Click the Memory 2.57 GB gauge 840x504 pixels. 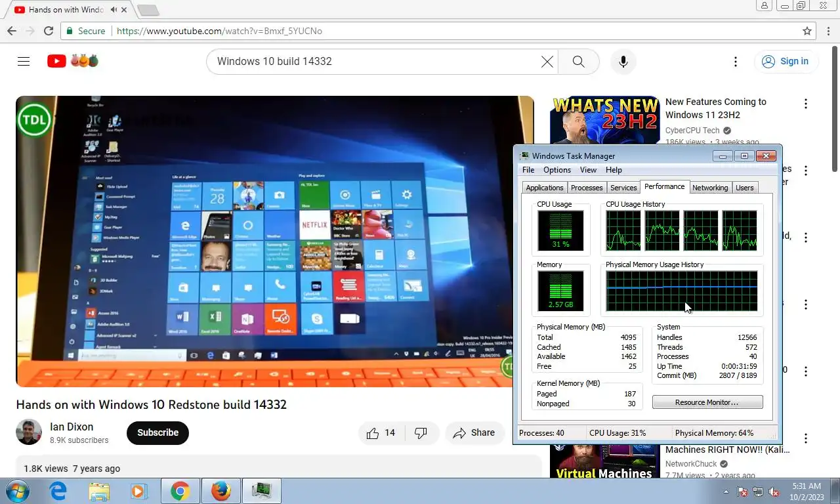pyautogui.click(x=560, y=291)
